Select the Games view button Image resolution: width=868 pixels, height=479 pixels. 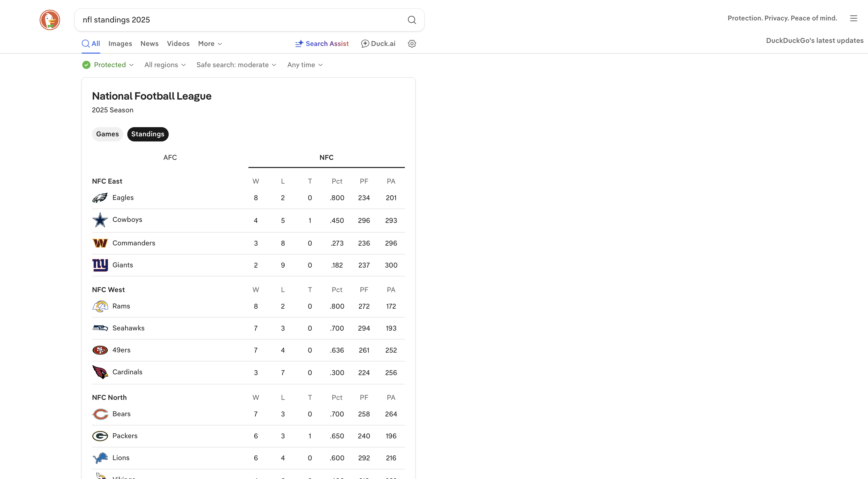(107, 134)
